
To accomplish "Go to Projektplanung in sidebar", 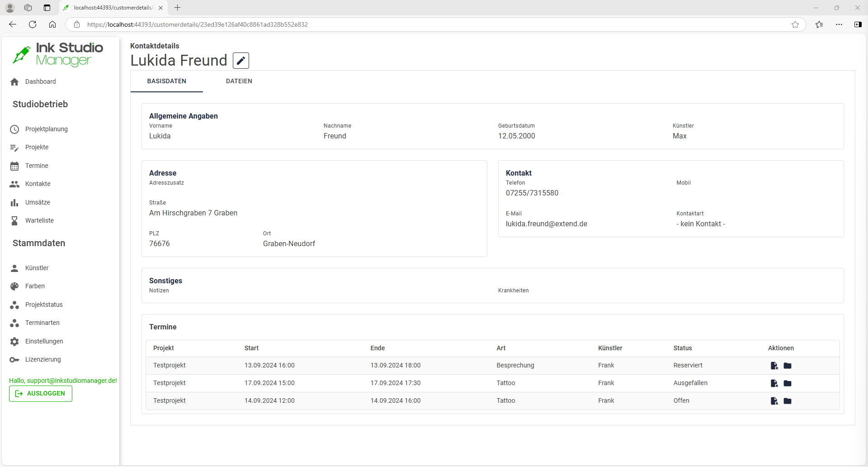I will (47, 129).
